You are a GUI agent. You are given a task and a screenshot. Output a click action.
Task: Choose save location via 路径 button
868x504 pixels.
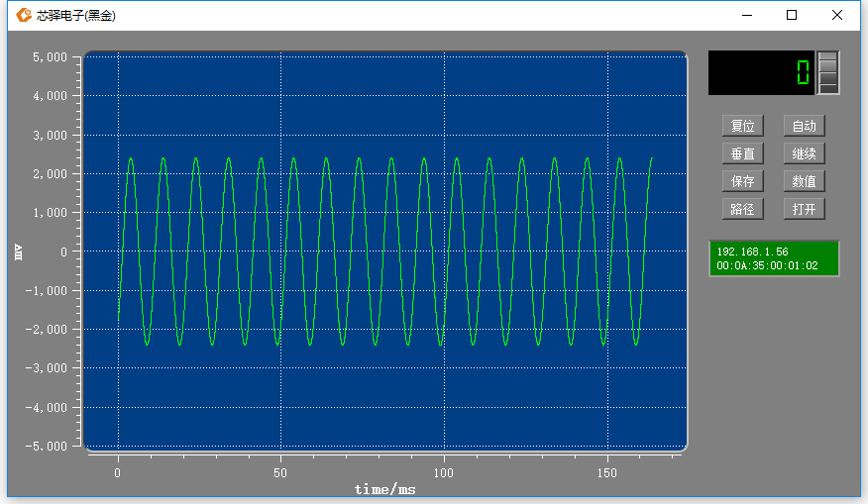coord(743,209)
